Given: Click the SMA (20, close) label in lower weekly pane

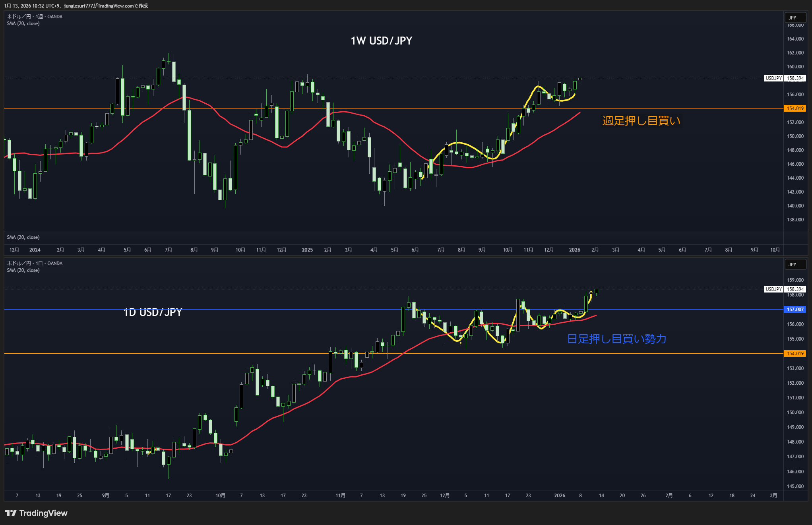Looking at the screenshot, I should click(x=23, y=237).
